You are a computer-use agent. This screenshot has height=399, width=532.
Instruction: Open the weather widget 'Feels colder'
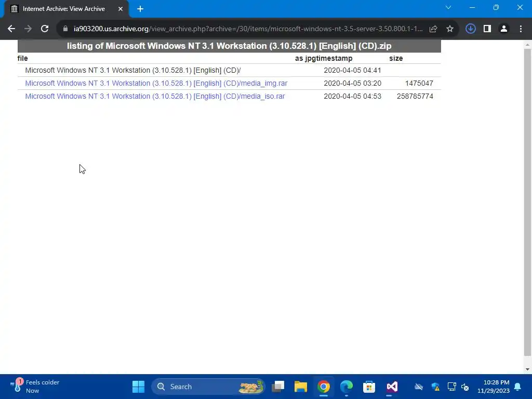[x=35, y=387]
